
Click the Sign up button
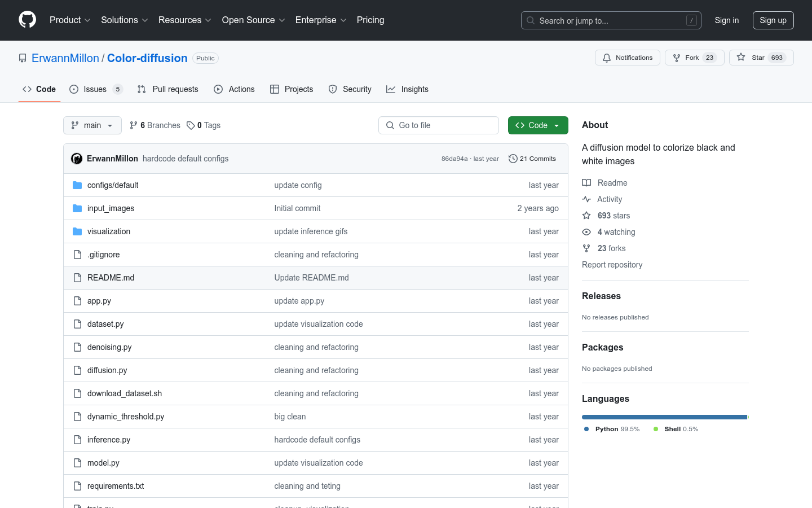coord(773,20)
